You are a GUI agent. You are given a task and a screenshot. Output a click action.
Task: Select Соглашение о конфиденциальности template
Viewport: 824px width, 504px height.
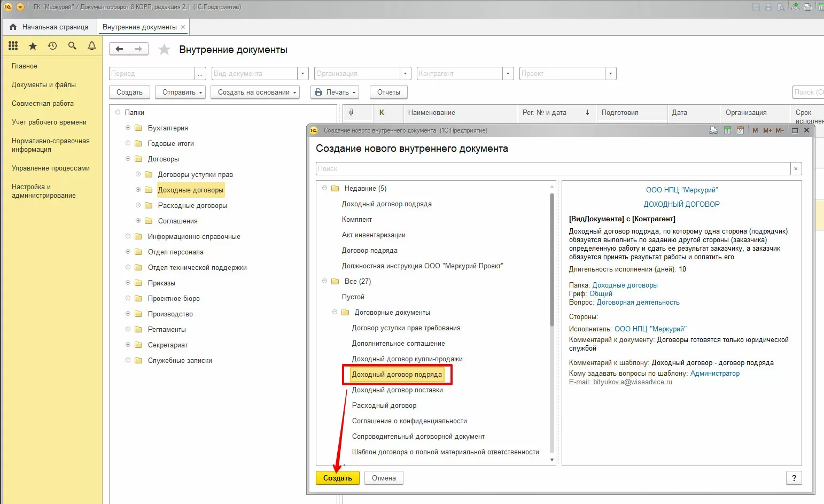(409, 421)
